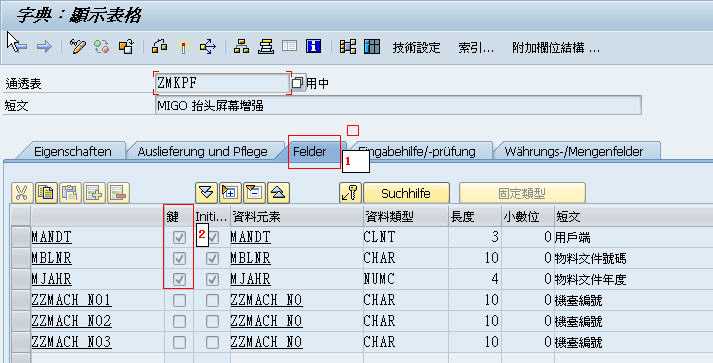Click the collapse all up-arrow icon
Viewport: 713px width, 363px height.
[279, 193]
